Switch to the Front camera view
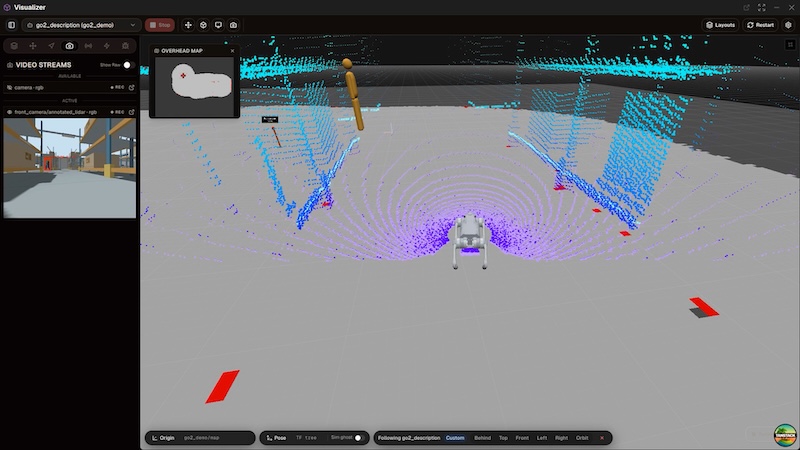Viewport: 800px width, 450px height. (x=522, y=438)
